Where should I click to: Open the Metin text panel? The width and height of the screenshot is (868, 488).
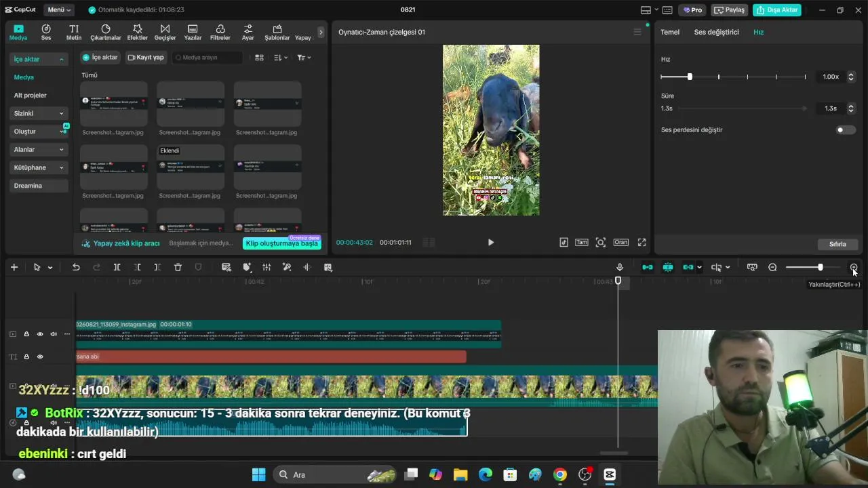click(74, 32)
